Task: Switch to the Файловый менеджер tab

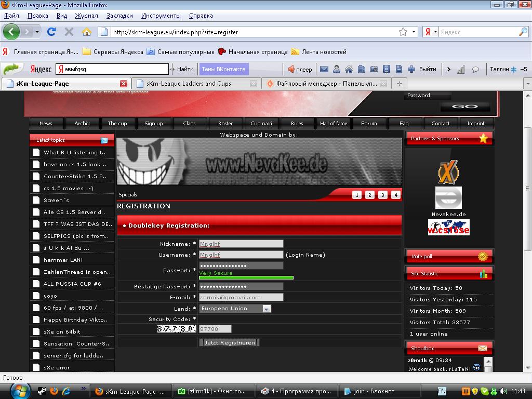Action: tap(327, 84)
